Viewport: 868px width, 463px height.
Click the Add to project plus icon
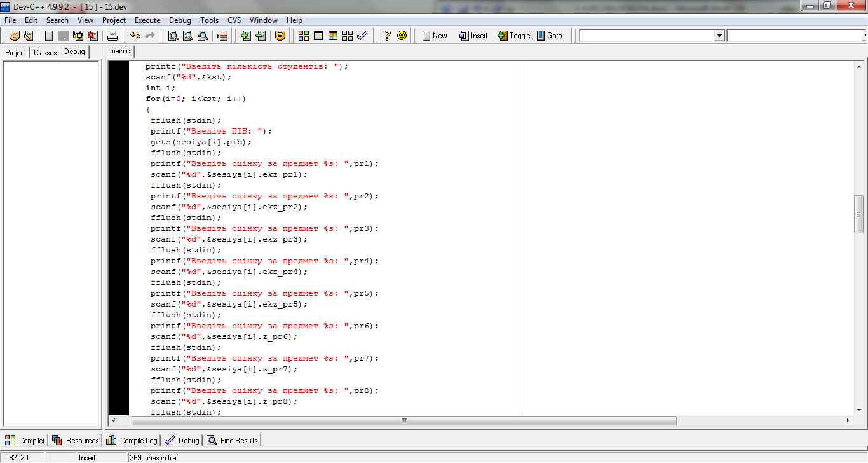(x=246, y=36)
